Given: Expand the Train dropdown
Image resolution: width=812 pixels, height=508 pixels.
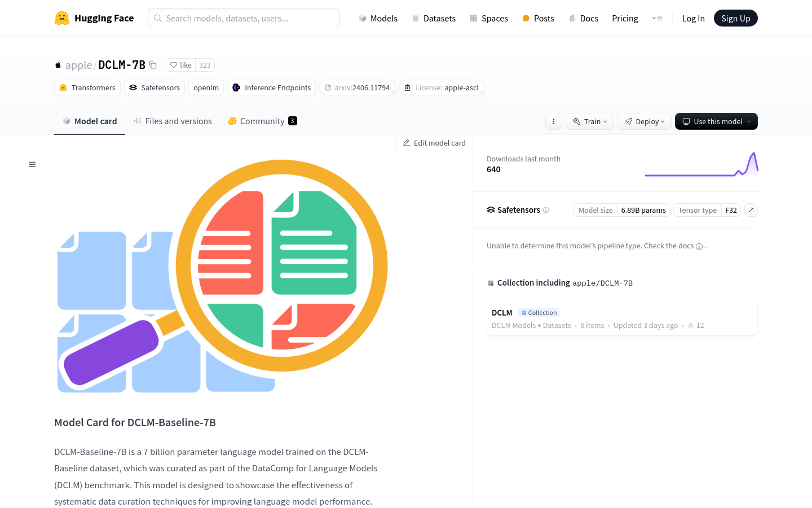Looking at the screenshot, I should click(x=590, y=121).
